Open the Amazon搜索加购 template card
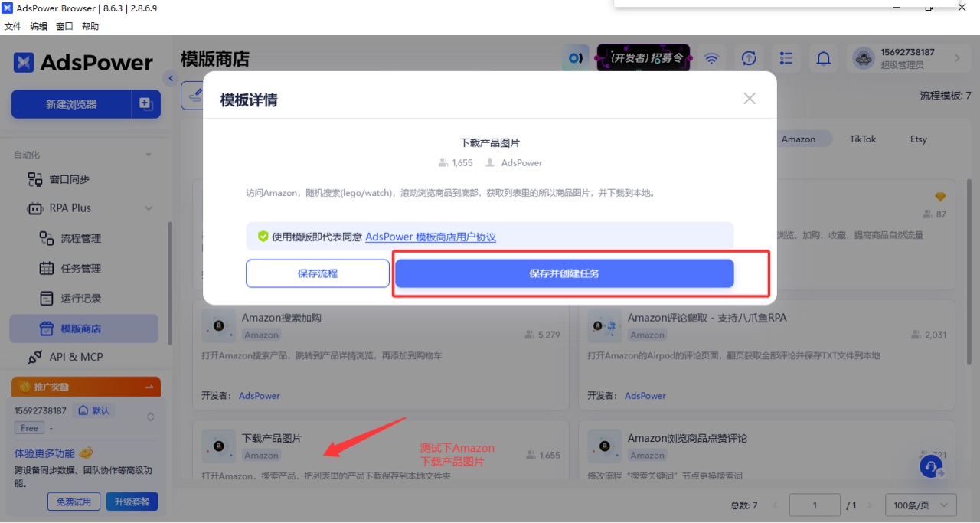980x523 pixels. (x=381, y=356)
